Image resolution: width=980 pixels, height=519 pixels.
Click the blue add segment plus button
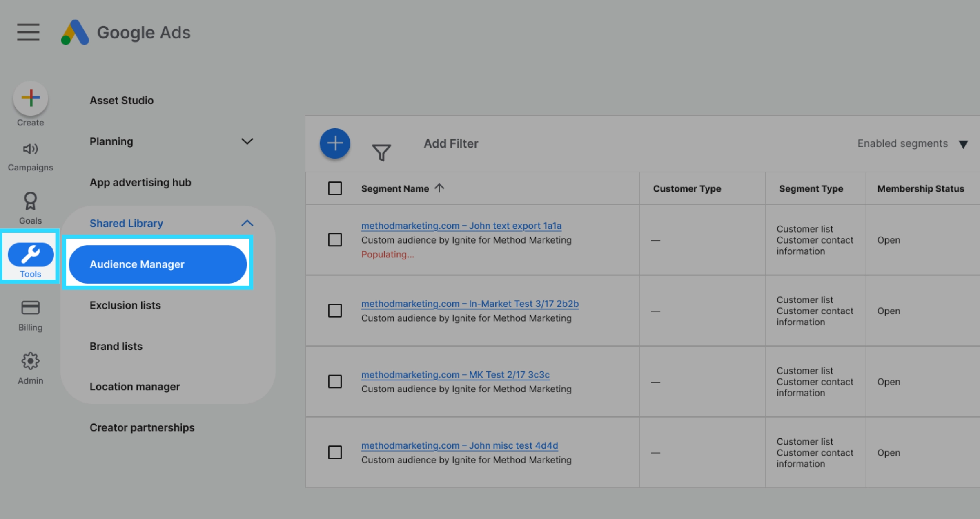click(335, 143)
